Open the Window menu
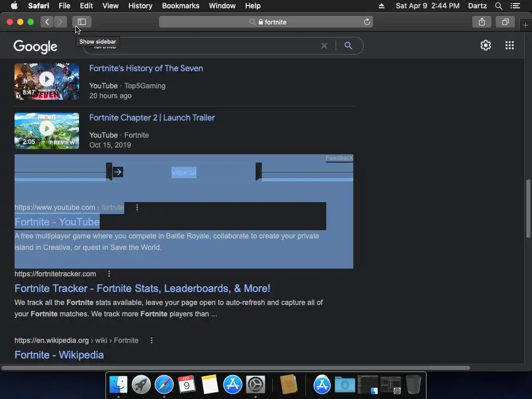The height and width of the screenshot is (399, 532). [222, 6]
